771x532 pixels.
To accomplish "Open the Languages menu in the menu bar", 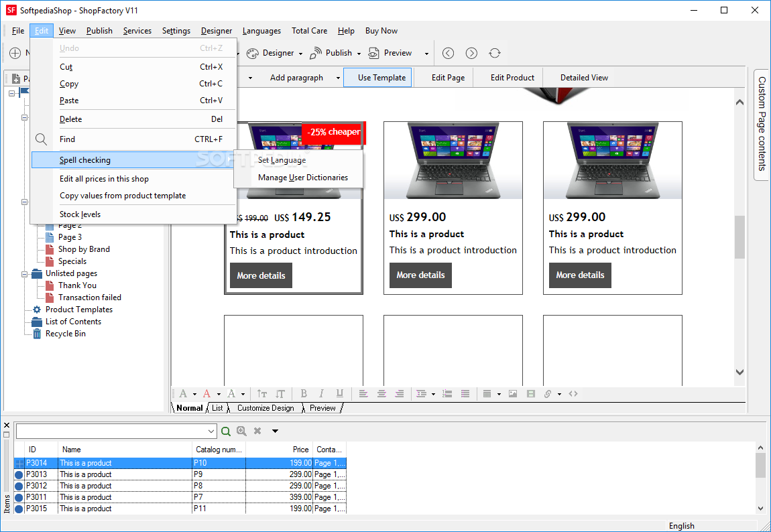I will [261, 30].
